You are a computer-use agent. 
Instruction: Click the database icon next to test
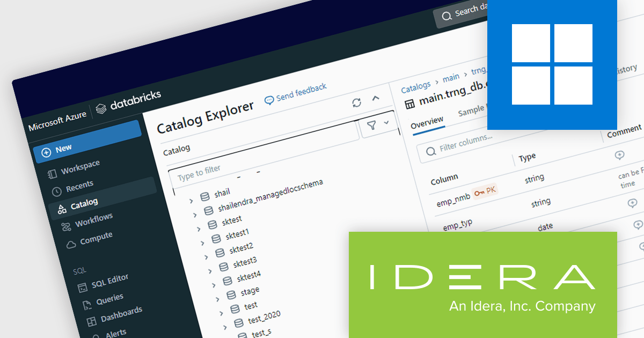coord(235,309)
